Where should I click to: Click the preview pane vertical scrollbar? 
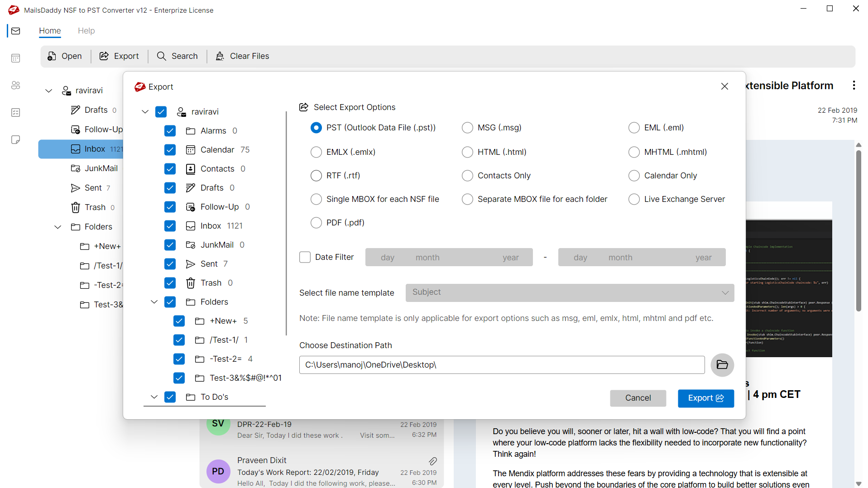click(x=858, y=231)
